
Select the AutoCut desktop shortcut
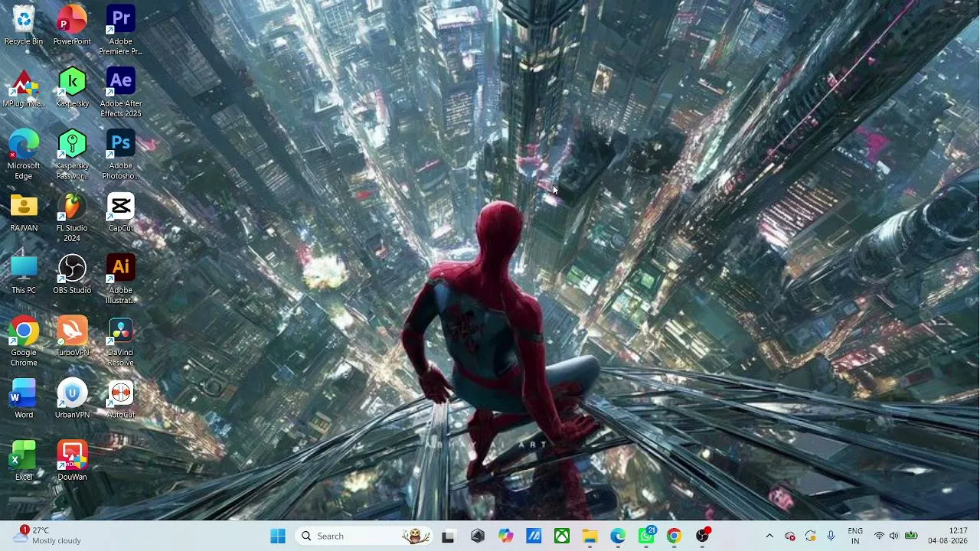pos(120,399)
